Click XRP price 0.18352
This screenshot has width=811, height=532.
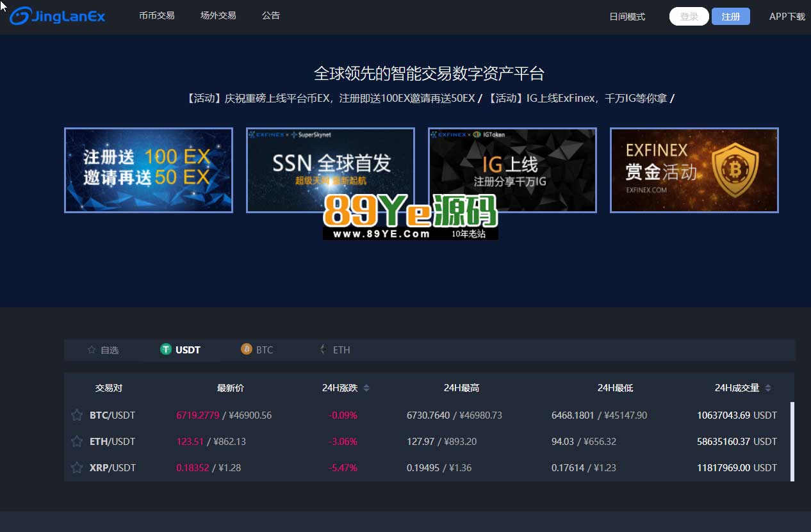(193, 468)
